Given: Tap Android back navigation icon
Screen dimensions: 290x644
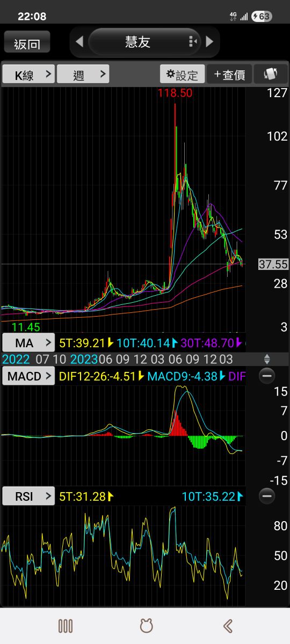Looking at the screenshot, I should pyautogui.click(x=227, y=626).
